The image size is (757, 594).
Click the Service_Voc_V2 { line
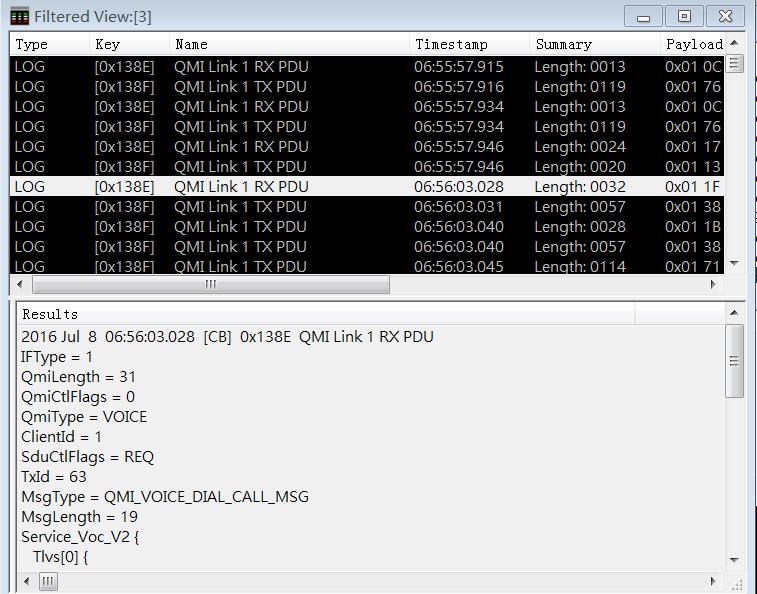80,537
